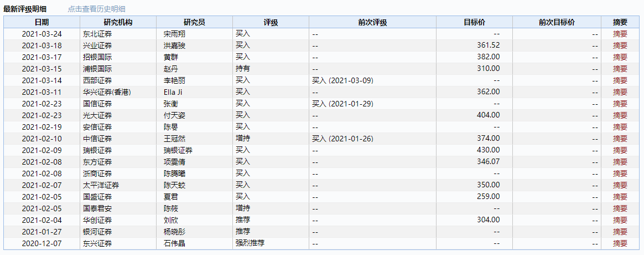This screenshot has width=644, height=255.
Task: Click the 研究机构 column header
Action: (118, 22)
